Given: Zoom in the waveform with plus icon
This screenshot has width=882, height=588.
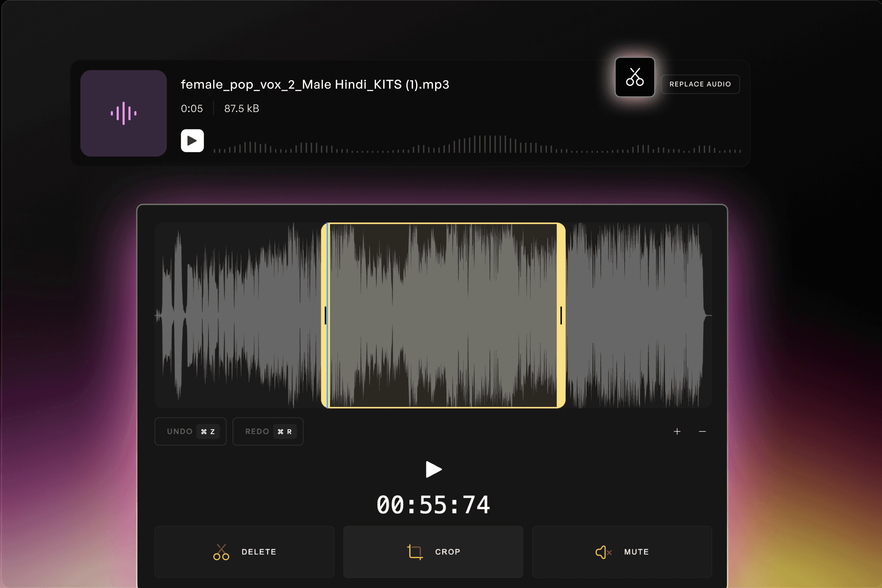Looking at the screenshot, I should [x=677, y=431].
